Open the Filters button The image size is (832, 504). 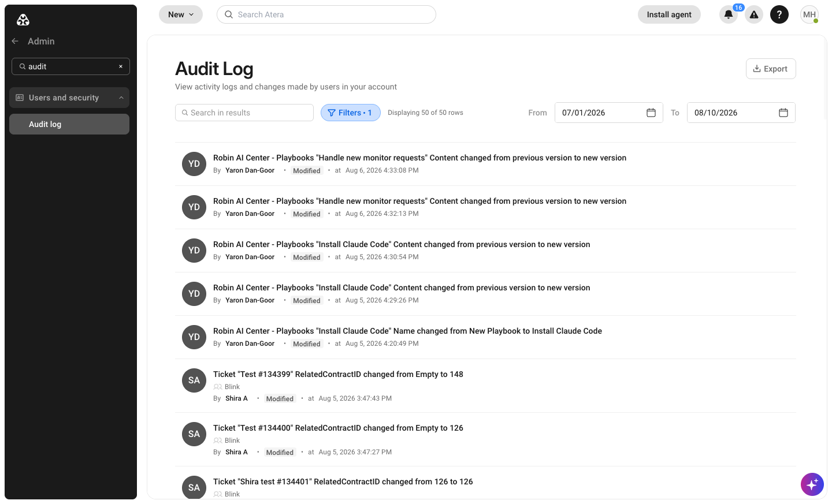(351, 113)
